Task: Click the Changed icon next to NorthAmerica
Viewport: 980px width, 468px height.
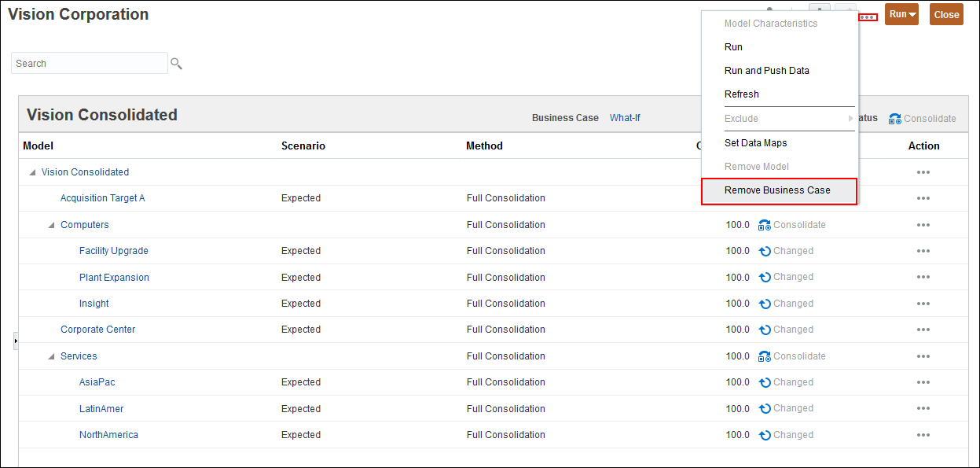Action: pyautogui.click(x=764, y=434)
